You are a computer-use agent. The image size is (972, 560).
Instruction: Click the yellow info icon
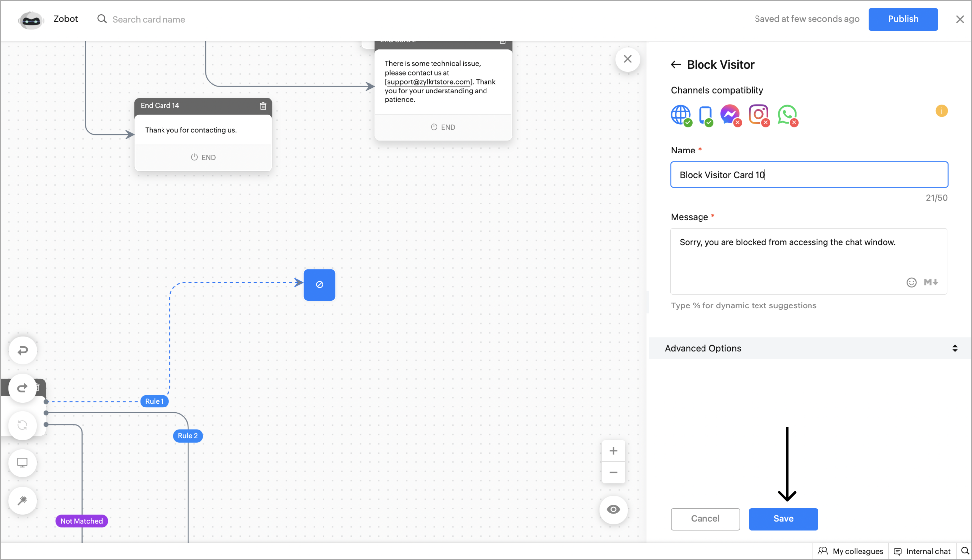[941, 111]
